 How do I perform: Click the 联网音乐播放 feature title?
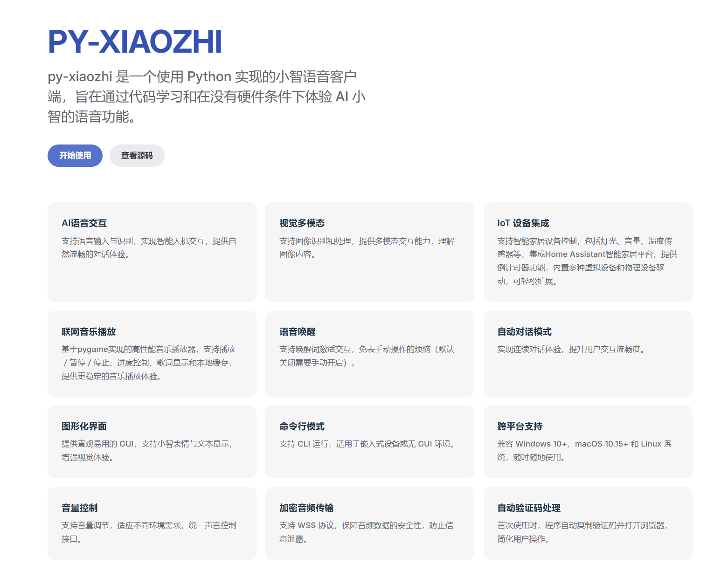click(x=89, y=332)
